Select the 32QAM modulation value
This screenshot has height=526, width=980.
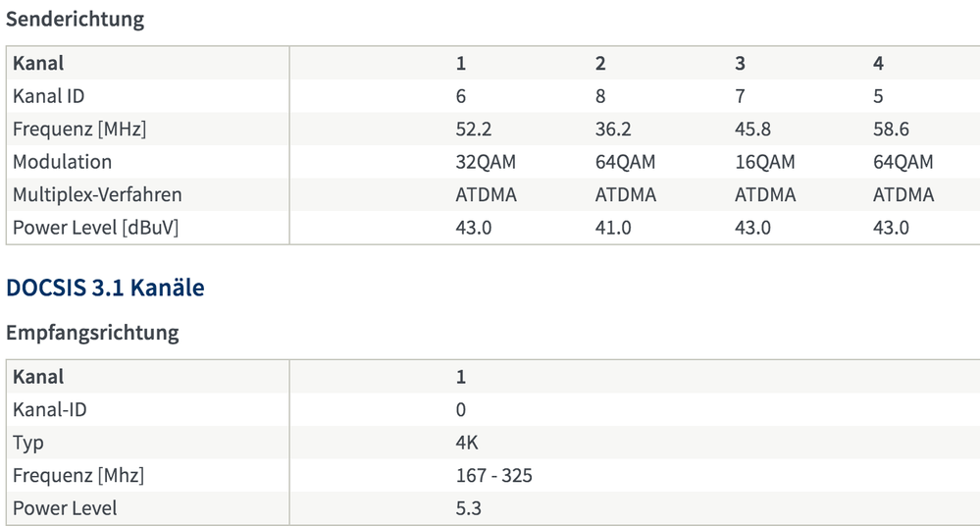(x=486, y=162)
